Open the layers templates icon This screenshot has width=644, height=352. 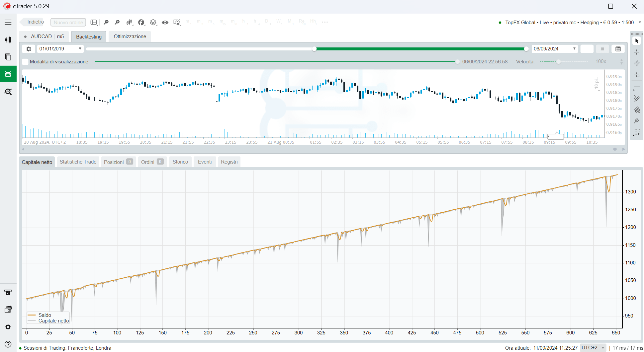[153, 22]
